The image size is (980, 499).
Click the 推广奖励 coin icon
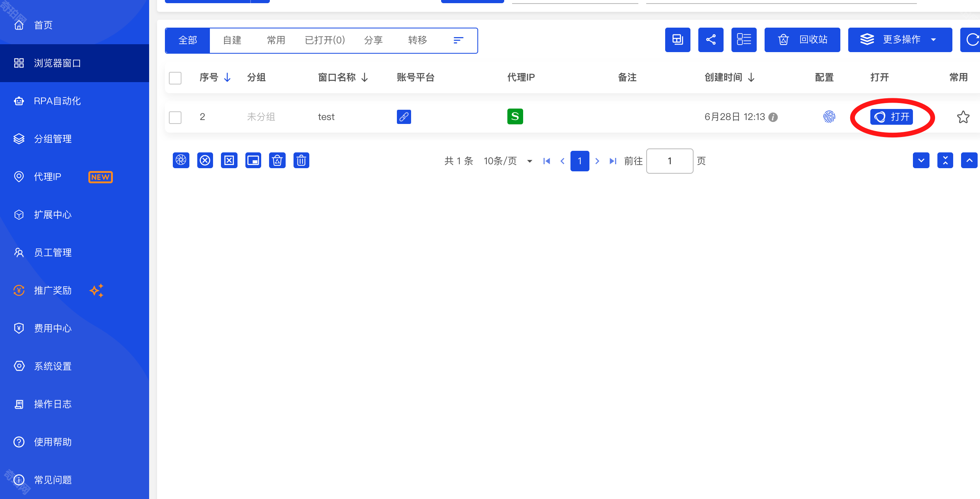click(x=19, y=291)
